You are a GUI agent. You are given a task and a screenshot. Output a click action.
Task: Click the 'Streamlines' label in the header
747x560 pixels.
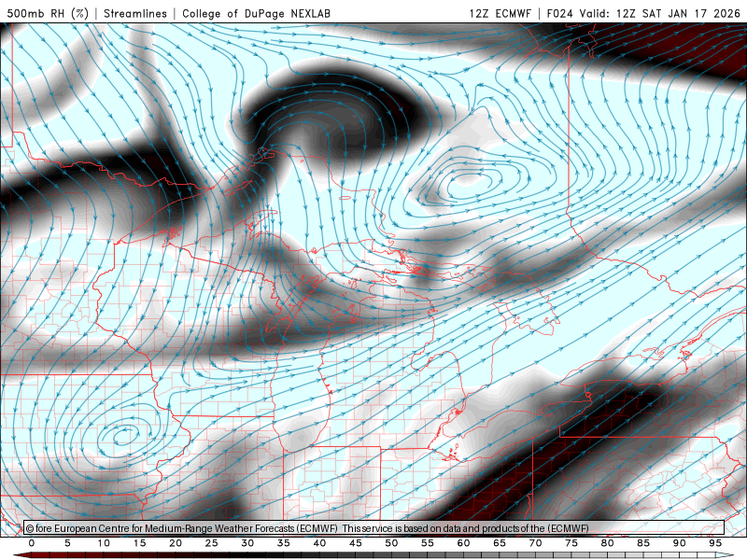(x=135, y=13)
